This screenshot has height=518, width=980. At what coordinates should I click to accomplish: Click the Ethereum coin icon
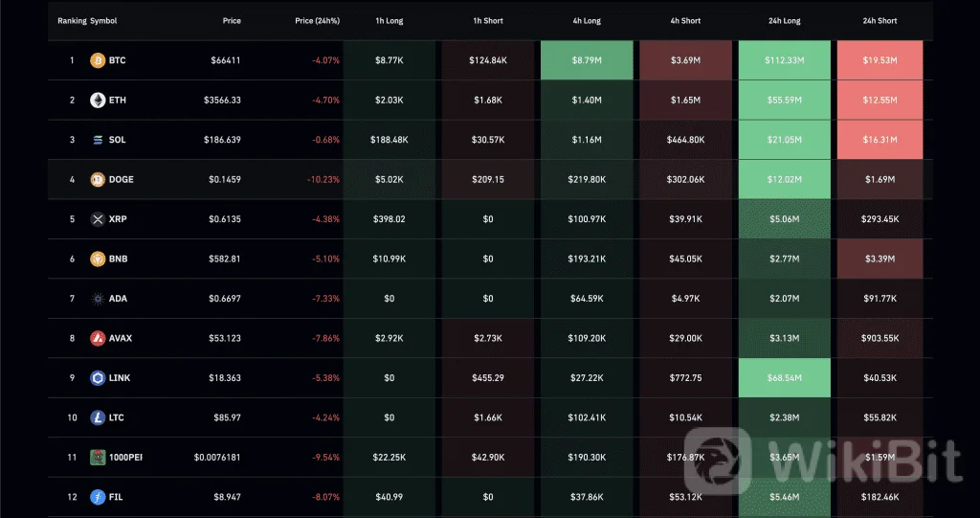[x=97, y=100]
